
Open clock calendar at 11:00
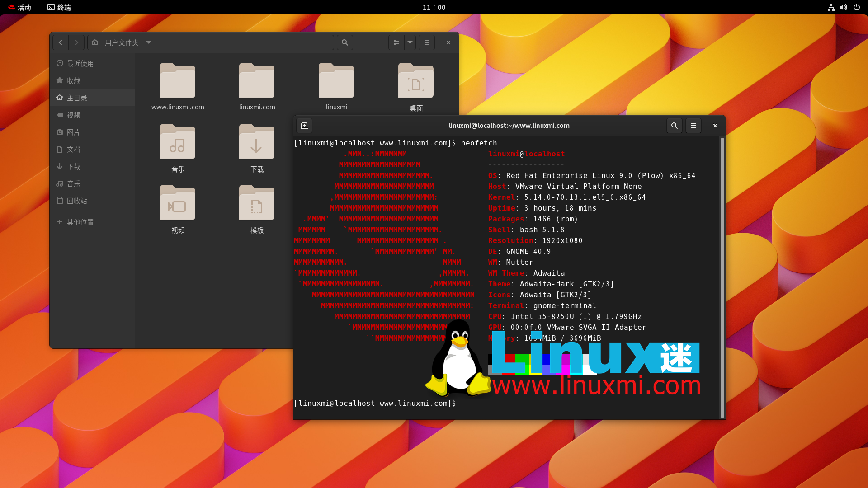[434, 7]
